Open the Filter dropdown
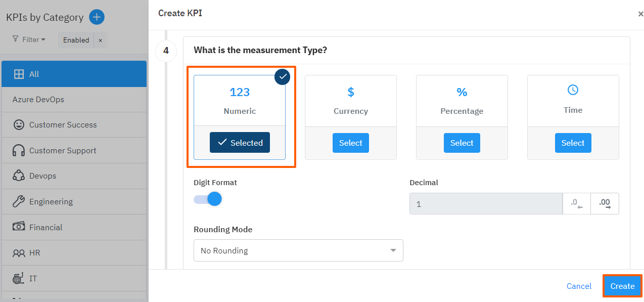Screen dimensions: 644x302 pos(29,39)
